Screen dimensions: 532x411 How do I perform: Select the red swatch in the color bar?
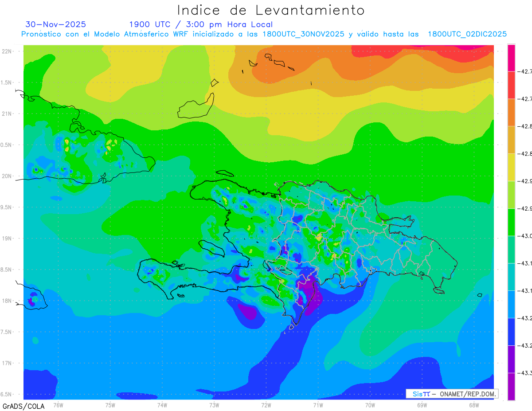512,85
